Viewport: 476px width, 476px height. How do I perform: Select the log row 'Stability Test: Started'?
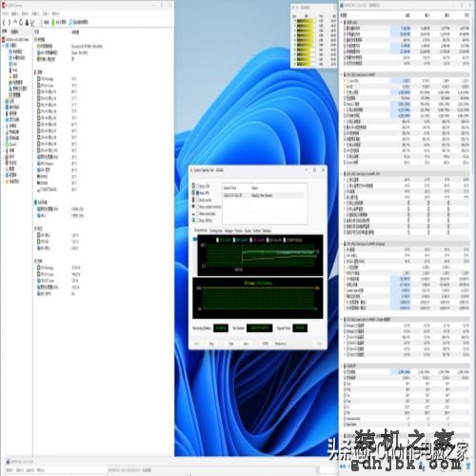264,195
